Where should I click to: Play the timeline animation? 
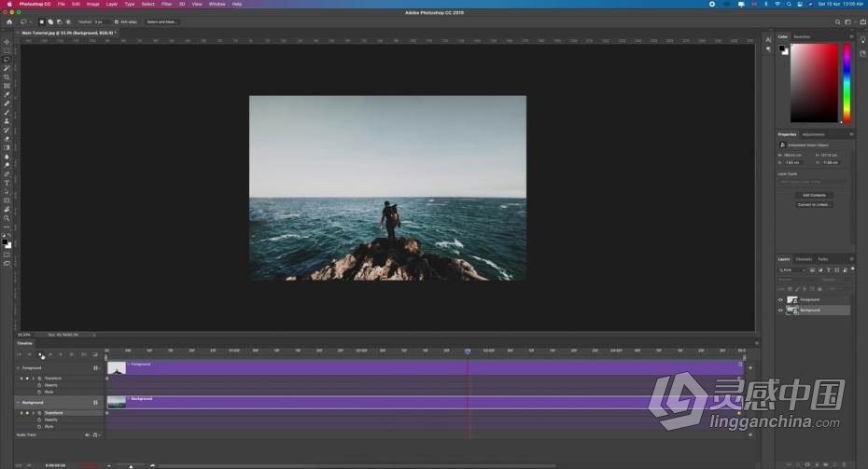tap(40, 354)
